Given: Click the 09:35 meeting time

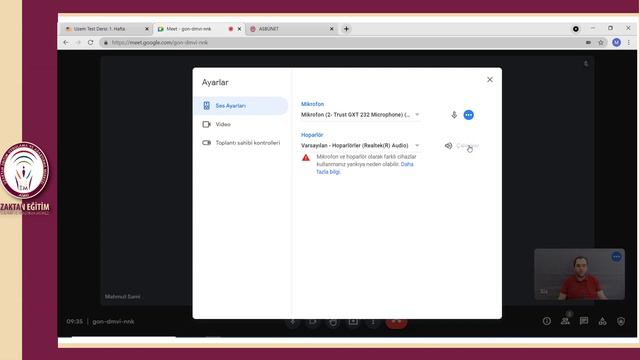Looking at the screenshot, I should 74,322.
